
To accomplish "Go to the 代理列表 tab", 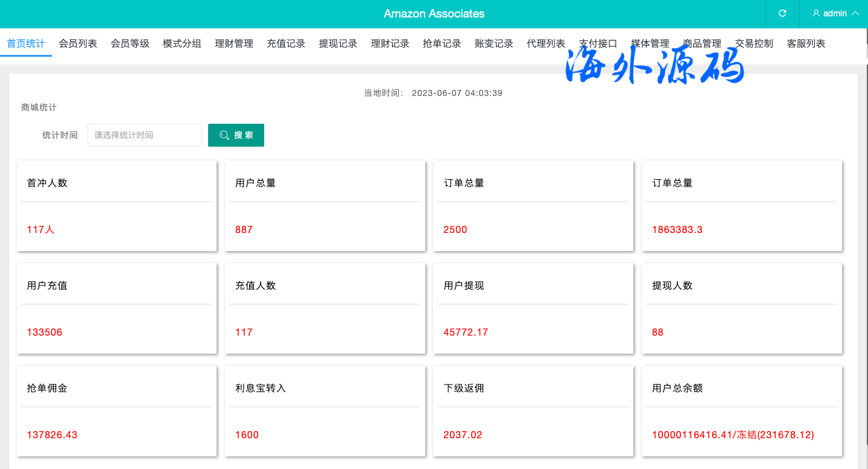I will (x=546, y=43).
